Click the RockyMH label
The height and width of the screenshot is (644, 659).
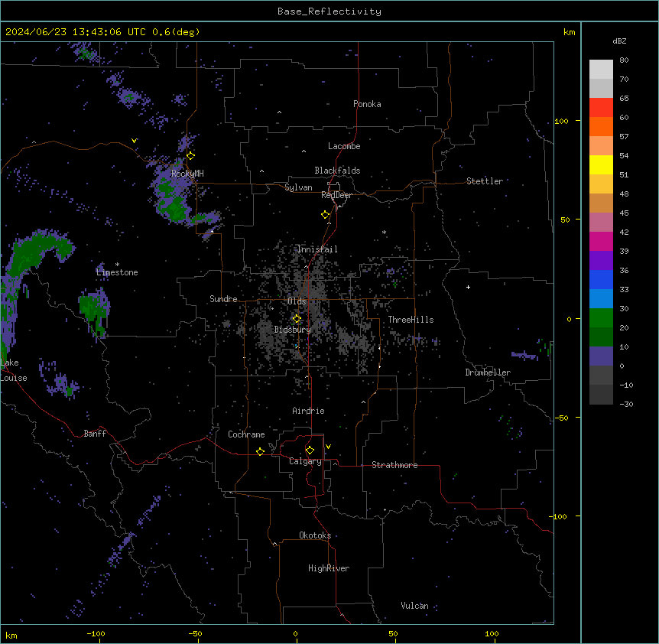[x=187, y=174]
